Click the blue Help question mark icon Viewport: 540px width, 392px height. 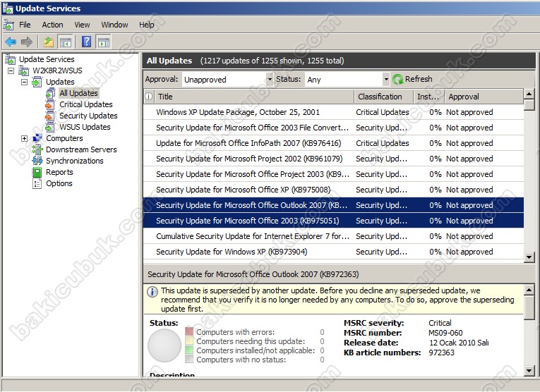[x=86, y=42]
